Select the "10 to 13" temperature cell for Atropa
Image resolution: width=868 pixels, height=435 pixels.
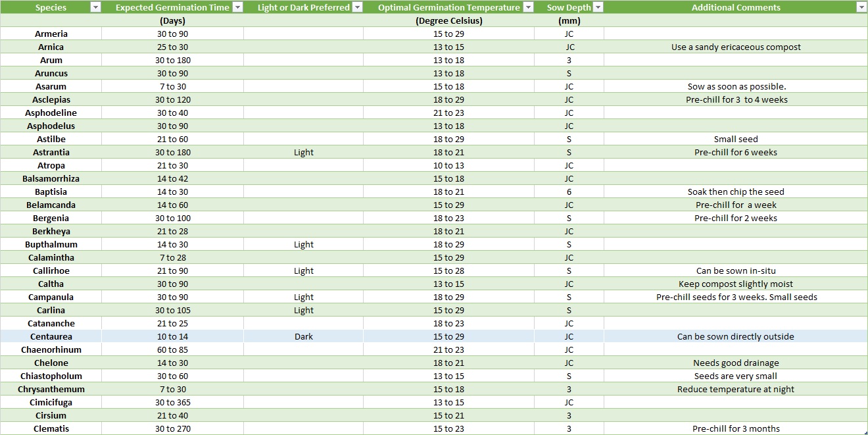pyautogui.click(x=448, y=165)
